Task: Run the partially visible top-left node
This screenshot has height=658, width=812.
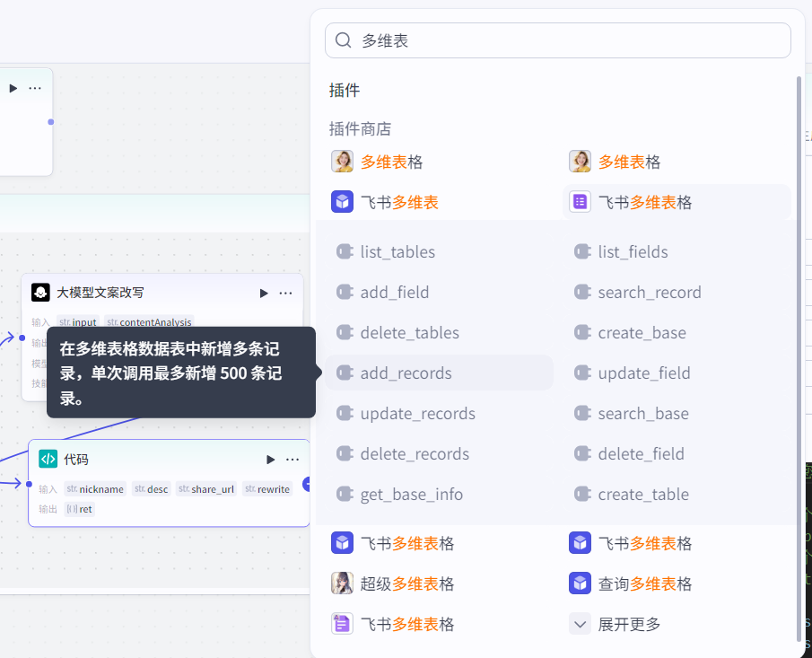Action: [x=13, y=89]
